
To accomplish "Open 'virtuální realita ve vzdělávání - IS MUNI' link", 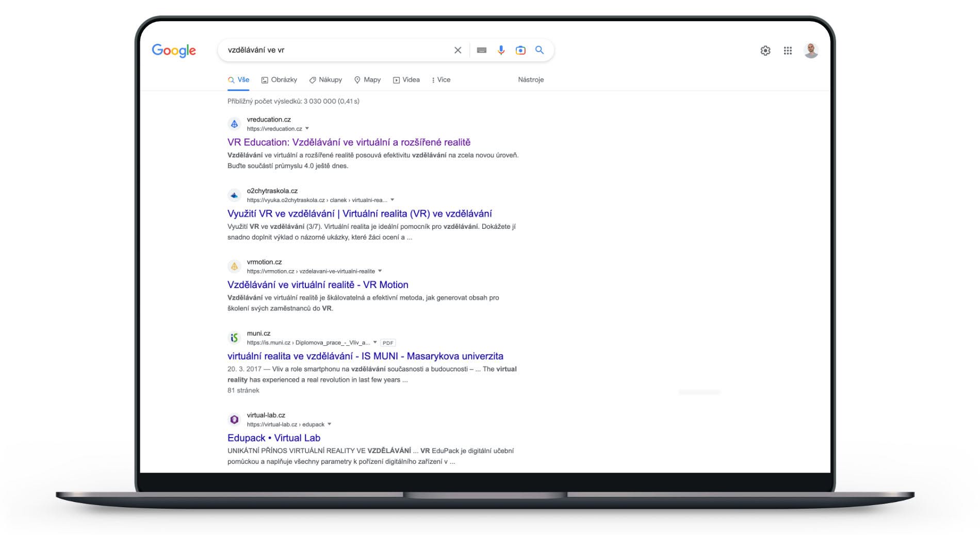I will [x=365, y=356].
